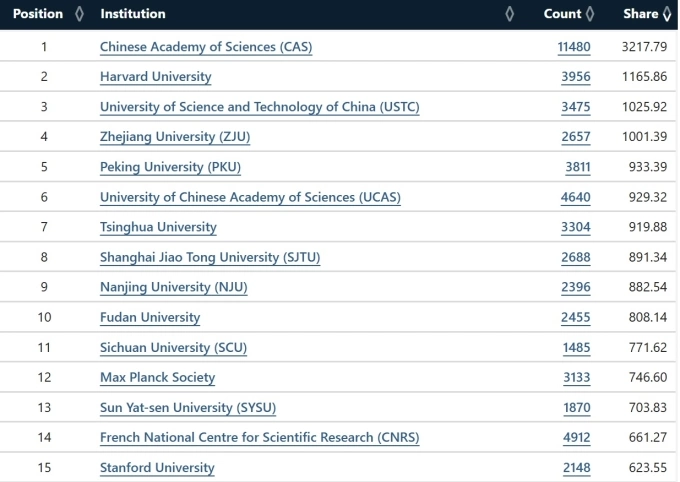Select share value 771.62

pyautogui.click(x=648, y=348)
